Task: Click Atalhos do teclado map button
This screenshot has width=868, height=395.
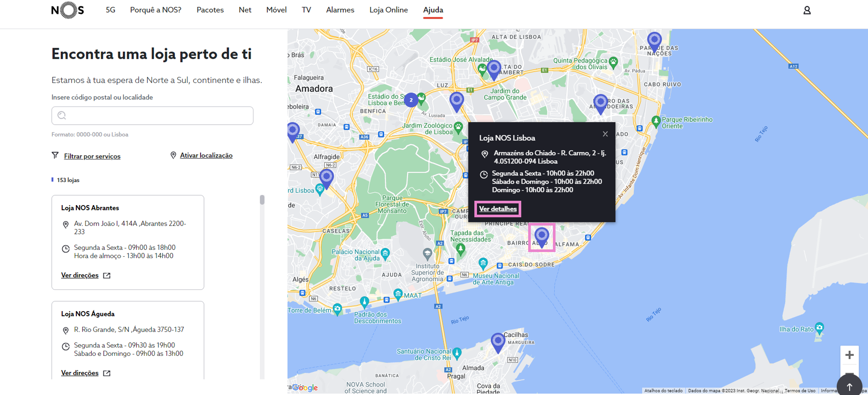Action: pyautogui.click(x=663, y=391)
